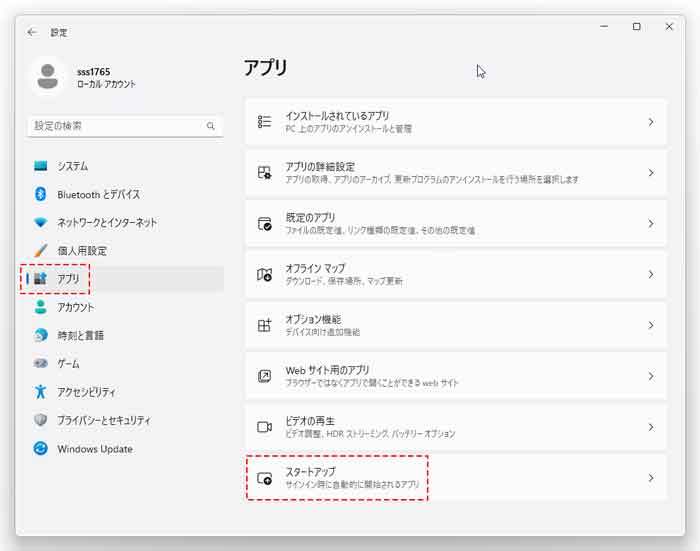Click the Bluetooth icon in the sidebar
Viewport: 700px width, 551px height.
41,194
